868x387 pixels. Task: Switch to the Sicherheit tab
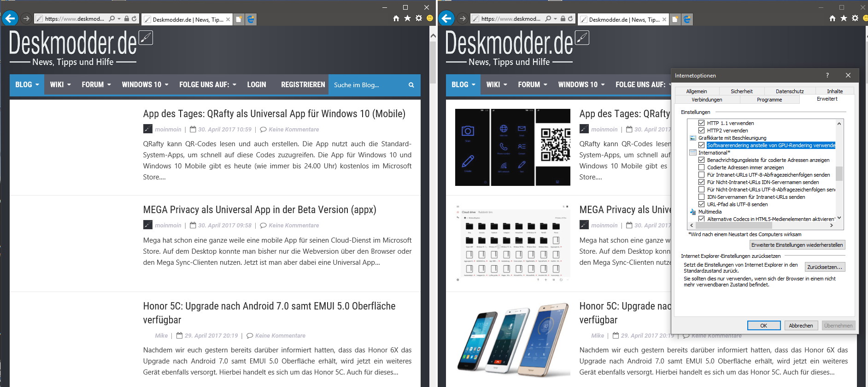click(742, 91)
